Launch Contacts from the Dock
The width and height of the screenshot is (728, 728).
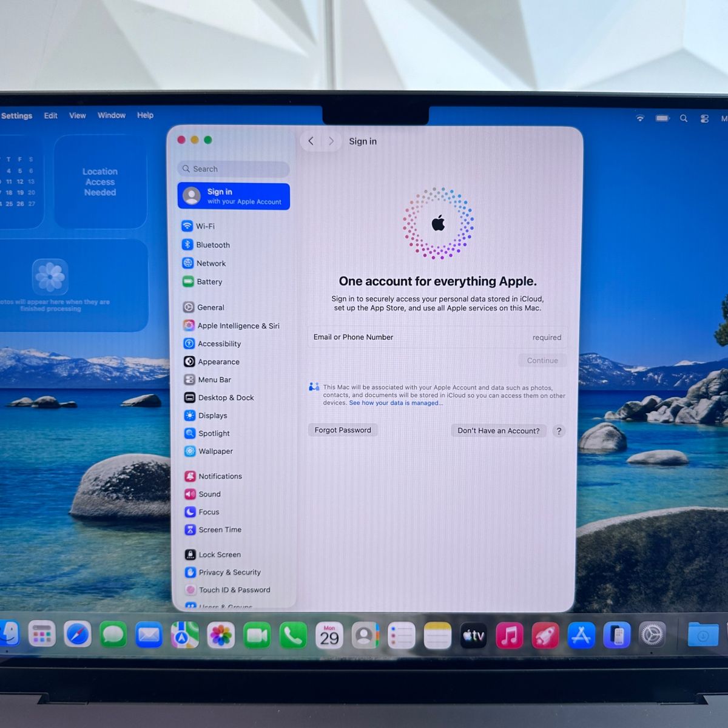point(365,636)
